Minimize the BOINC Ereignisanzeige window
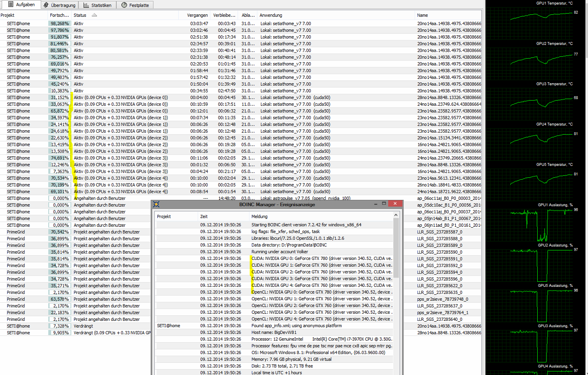 [375, 204]
